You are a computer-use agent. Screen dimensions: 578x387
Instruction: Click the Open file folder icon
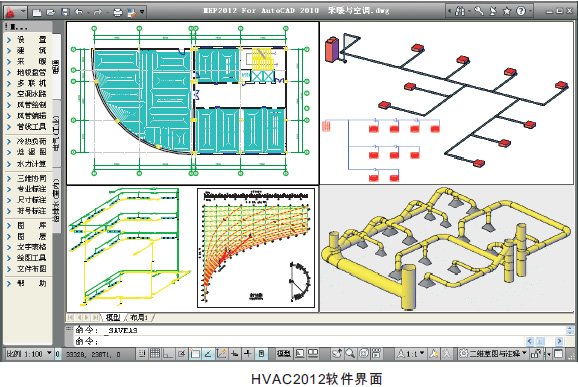tap(51, 13)
